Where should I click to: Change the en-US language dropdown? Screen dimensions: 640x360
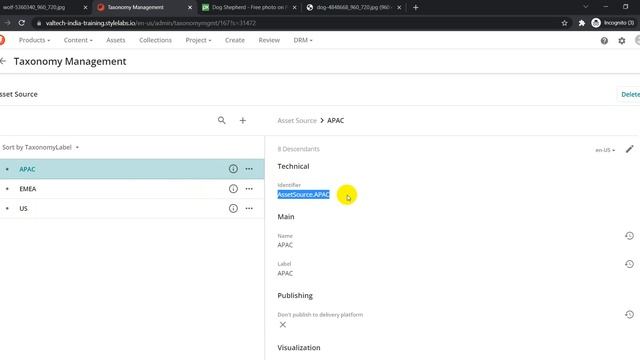605,150
